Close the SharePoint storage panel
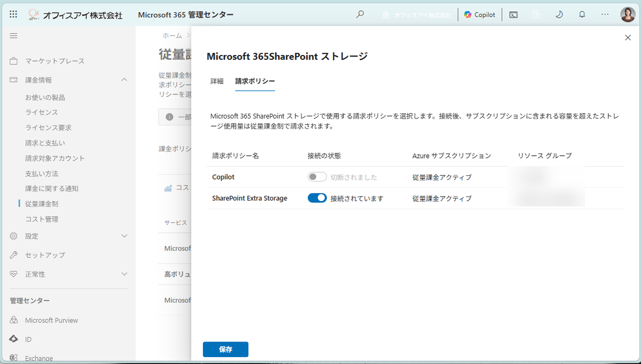Viewport: 641px width, 364px height. pyautogui.click(x=628, y=37)
